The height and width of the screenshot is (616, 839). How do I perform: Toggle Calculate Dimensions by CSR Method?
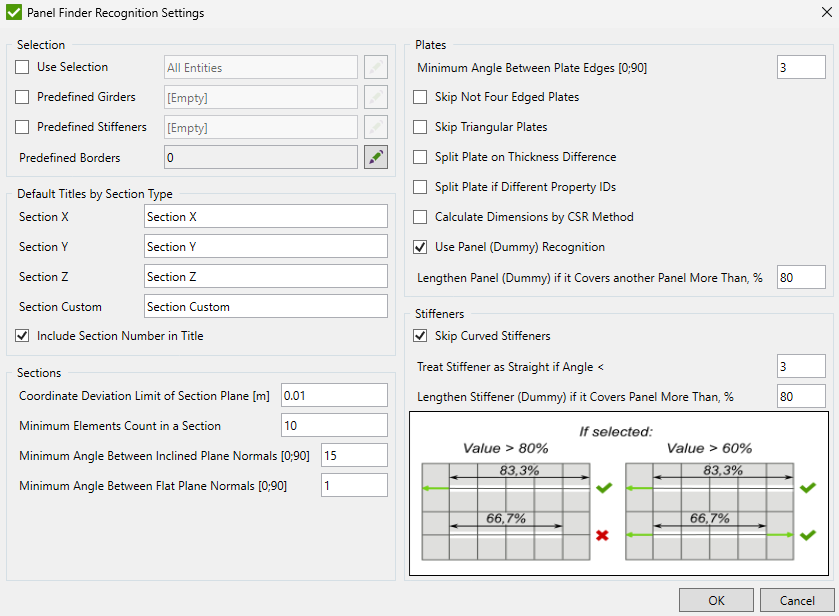[421, 217]
